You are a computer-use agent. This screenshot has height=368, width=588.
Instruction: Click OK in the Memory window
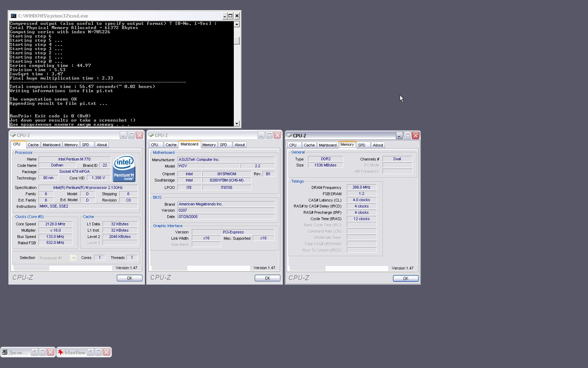(406, 278)
